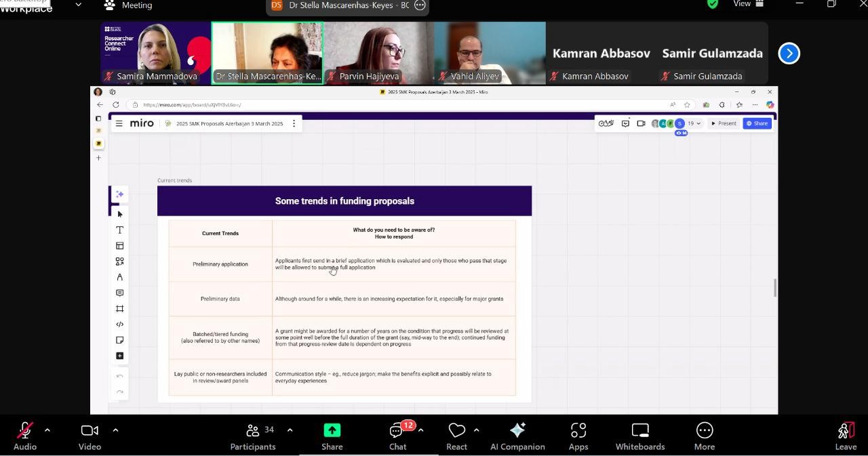868x456 pixels.
Task: Select the Text tool in Miro toolbar
Action: click(119, 230)
